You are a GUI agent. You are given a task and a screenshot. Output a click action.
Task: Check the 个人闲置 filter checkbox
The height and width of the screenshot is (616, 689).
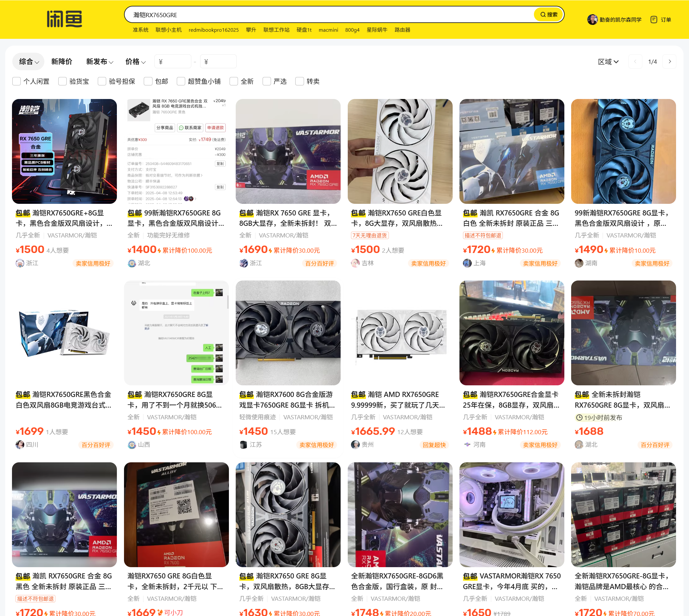16,81
